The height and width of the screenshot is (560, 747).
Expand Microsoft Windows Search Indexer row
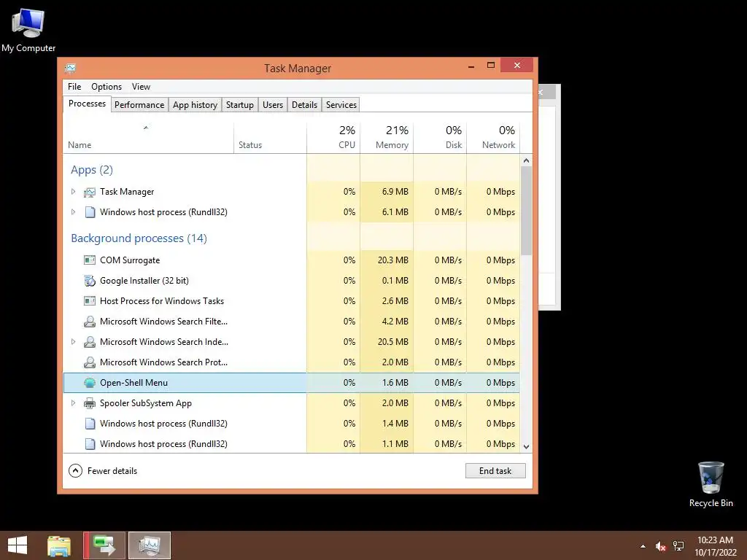[x=74, y=341]
